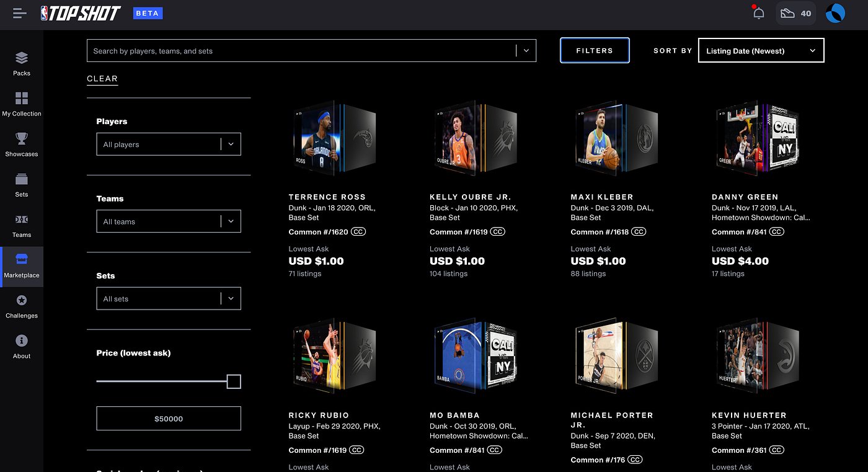Click the CC badge on Ricky Rubio card
The width and height of the screenshot is (868, 472).
click(x=356, y=450)
